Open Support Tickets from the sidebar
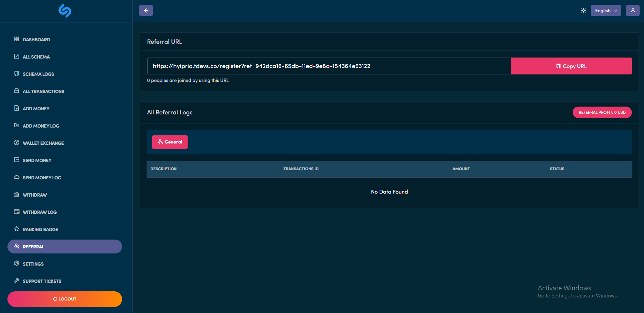The height and width of the screenshot is (313, 644). coord(42,281)
